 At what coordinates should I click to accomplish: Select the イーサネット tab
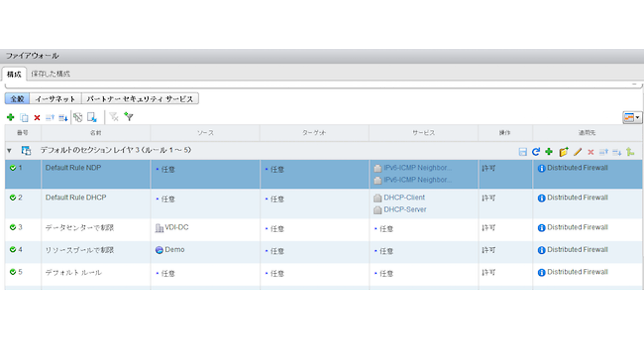click(55, 99)
